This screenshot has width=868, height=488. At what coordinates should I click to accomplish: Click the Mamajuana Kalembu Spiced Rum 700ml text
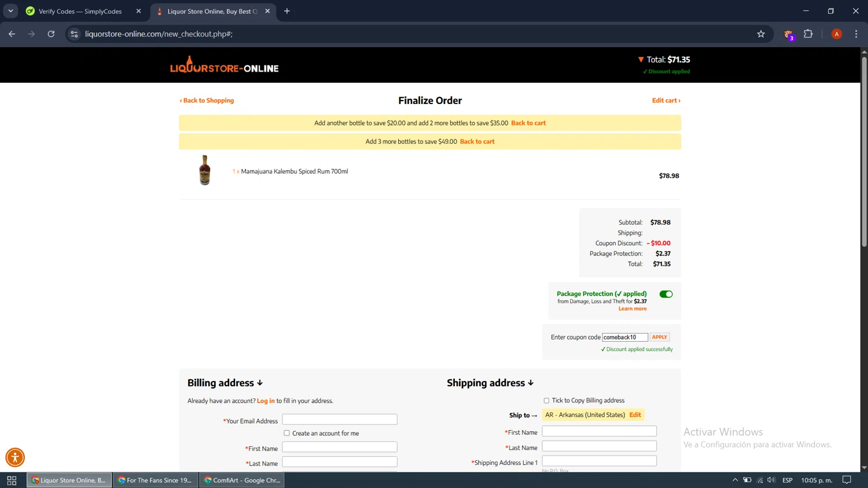(295, 172)
